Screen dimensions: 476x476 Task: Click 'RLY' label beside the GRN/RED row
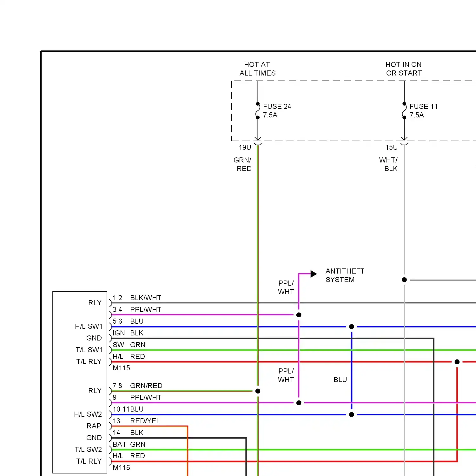tap(95, 391)
